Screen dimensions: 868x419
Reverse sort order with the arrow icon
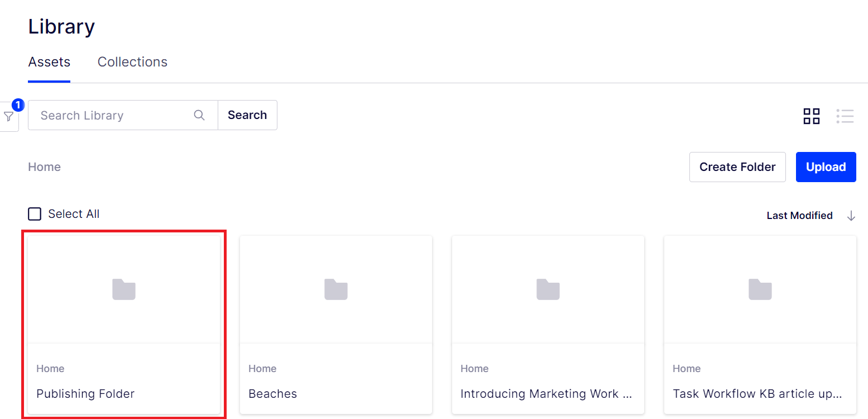click(851, 216)
